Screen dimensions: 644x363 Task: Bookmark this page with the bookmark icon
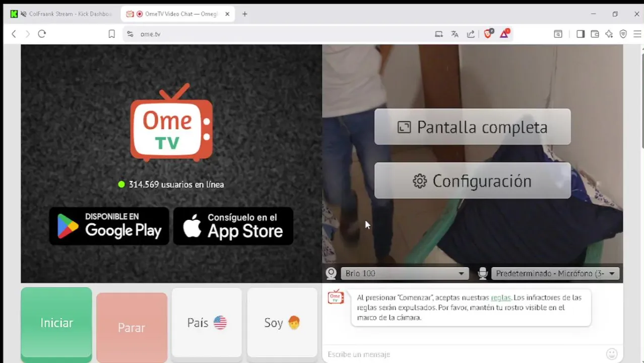click(x=112, y=34)
